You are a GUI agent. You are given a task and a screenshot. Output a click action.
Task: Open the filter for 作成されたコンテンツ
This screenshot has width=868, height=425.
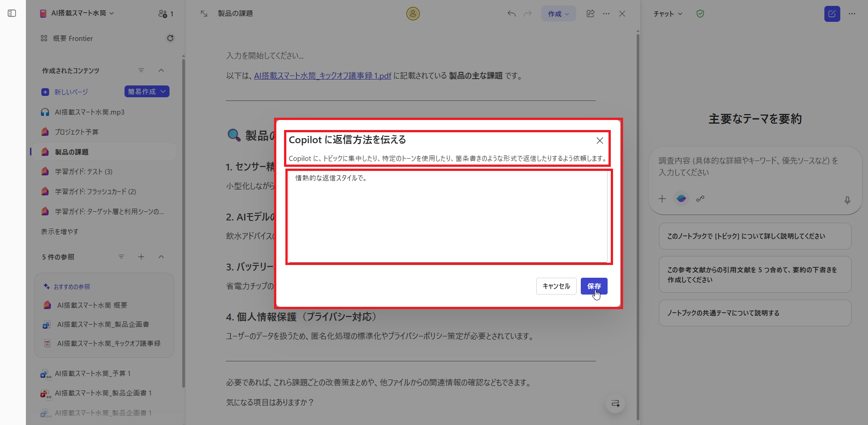coord(141,70)
